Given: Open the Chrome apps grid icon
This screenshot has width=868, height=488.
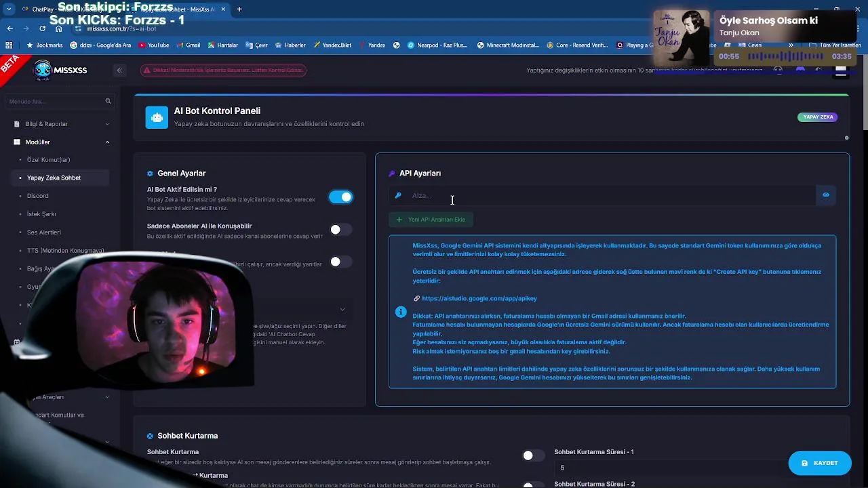Looking at the screenshot, I should [9, 45].
